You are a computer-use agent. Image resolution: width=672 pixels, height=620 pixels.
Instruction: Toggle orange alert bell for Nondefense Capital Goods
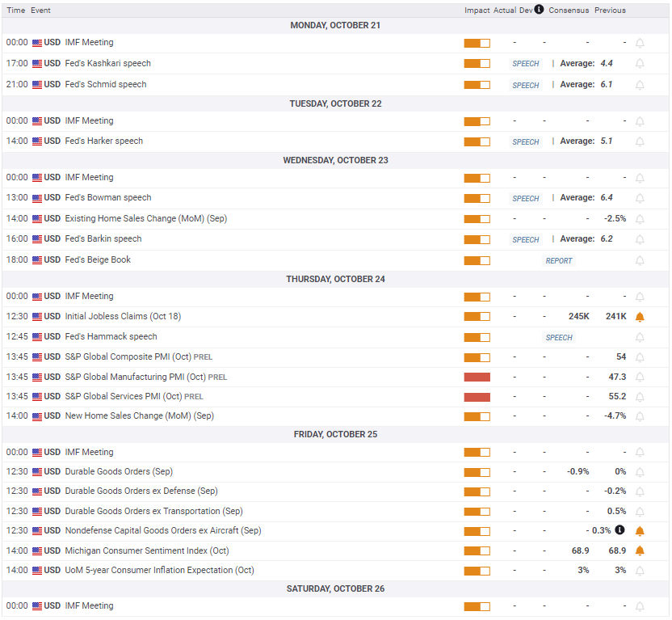pyautogui.click(x=640, y=531)
